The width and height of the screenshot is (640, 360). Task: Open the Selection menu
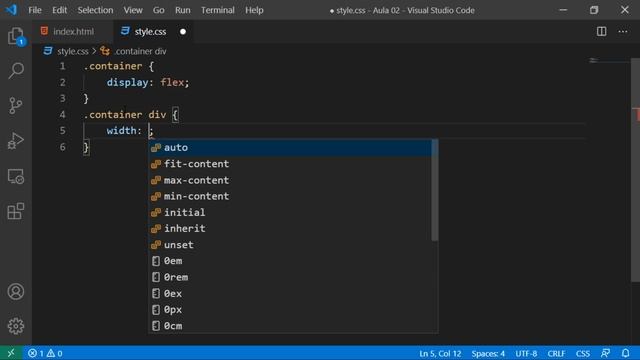pos(95,10)
